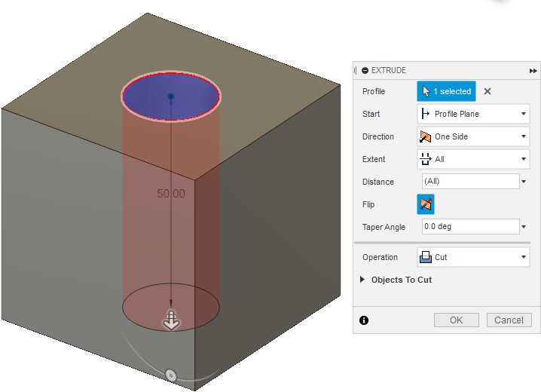Clear the profile selection with the X icon
This screenshot has width=541, height=392.
pyautogui.click(x=488, y=91)
